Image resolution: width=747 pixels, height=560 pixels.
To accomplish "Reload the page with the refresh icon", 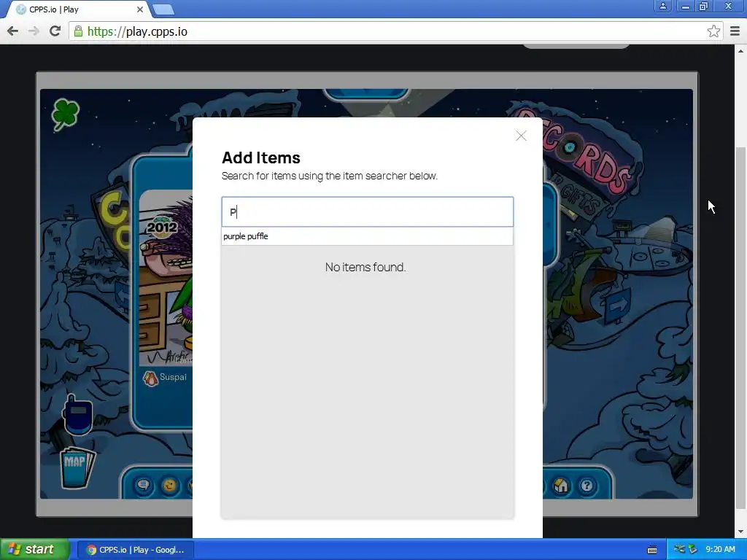I will pyautogui.click(x=55, y=31).
